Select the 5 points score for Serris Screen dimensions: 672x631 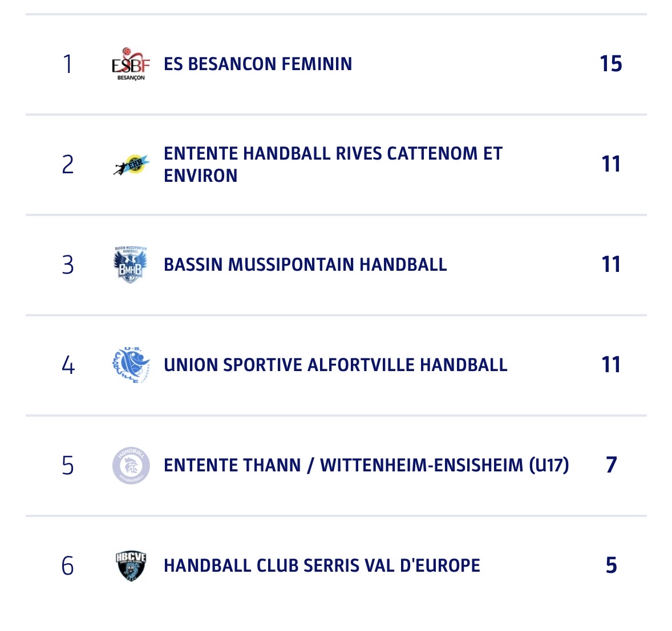pos(611,565)
